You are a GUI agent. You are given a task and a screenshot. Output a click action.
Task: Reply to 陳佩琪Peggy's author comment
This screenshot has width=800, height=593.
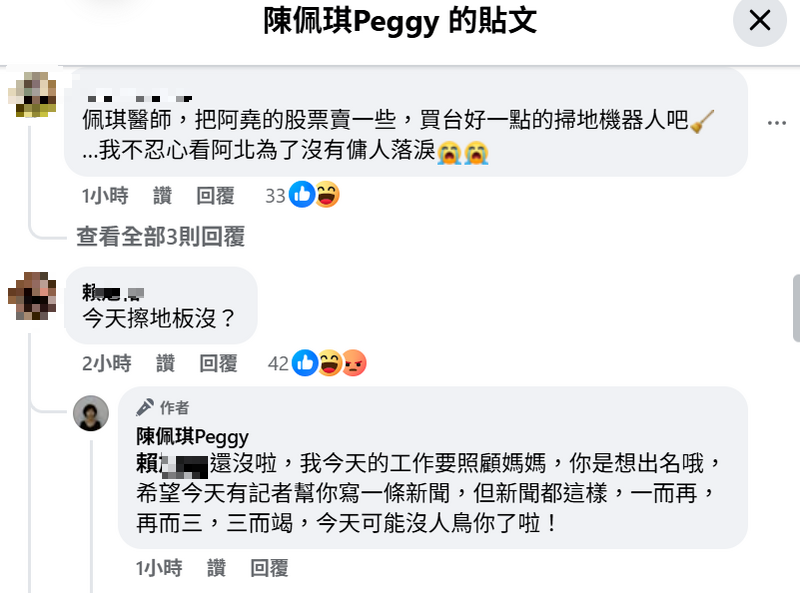[x=269, y=568]
